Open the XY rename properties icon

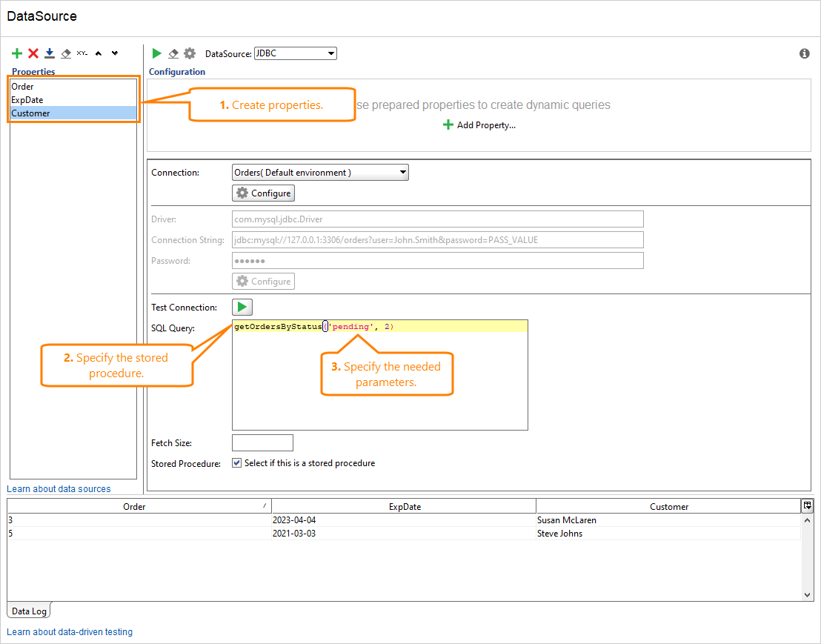(82, 53)
